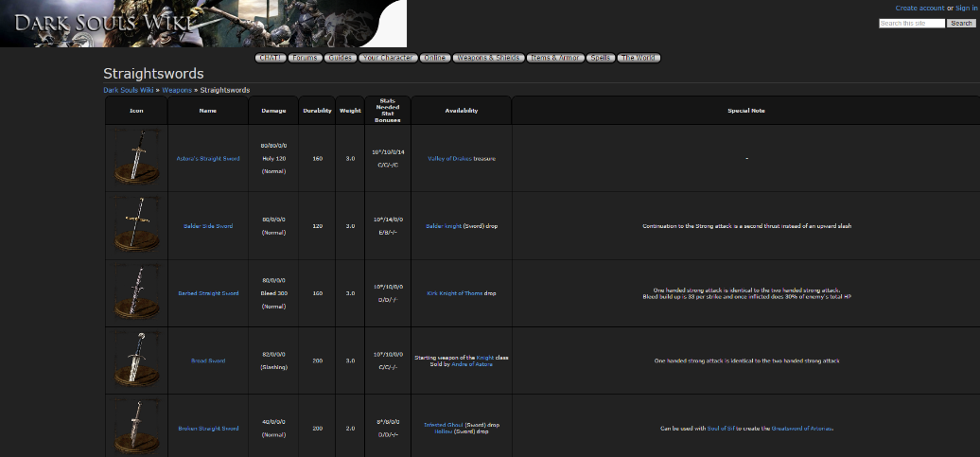The image size is (980, 457).
Task: Open the CHAT! menu
Action: [x=271, y=58]
